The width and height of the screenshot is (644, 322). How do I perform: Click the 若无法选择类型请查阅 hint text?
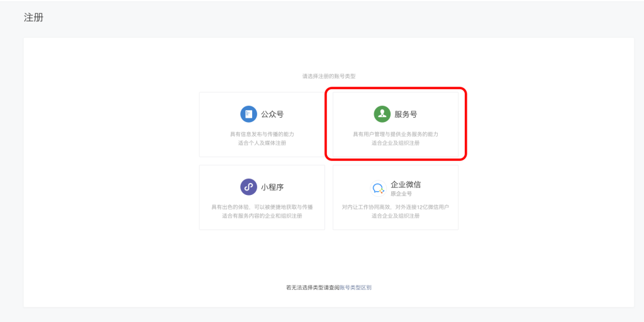click(313, 287)
